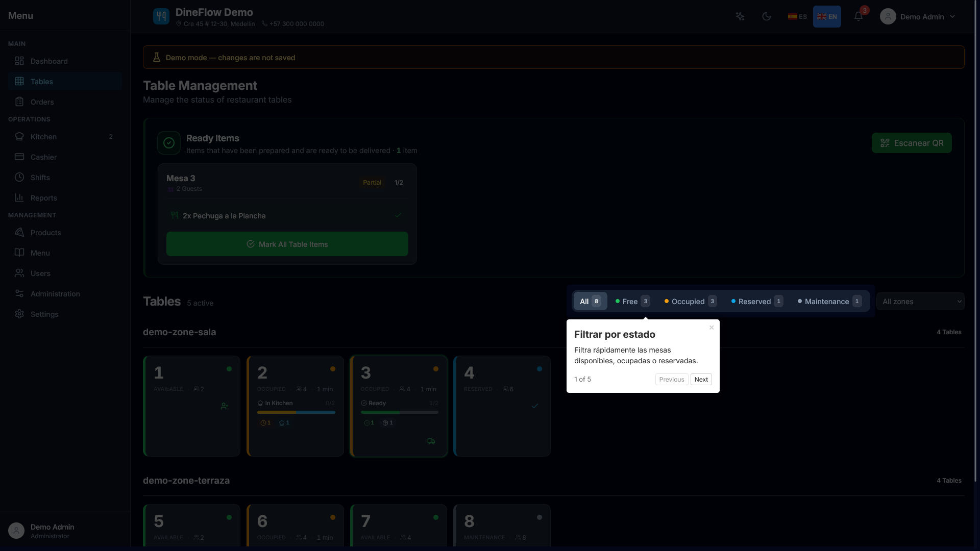Image resolution: width=980 pixels, height=551 pixels.
Task: Open Demo Admin user dropdown
Action: 918,16
